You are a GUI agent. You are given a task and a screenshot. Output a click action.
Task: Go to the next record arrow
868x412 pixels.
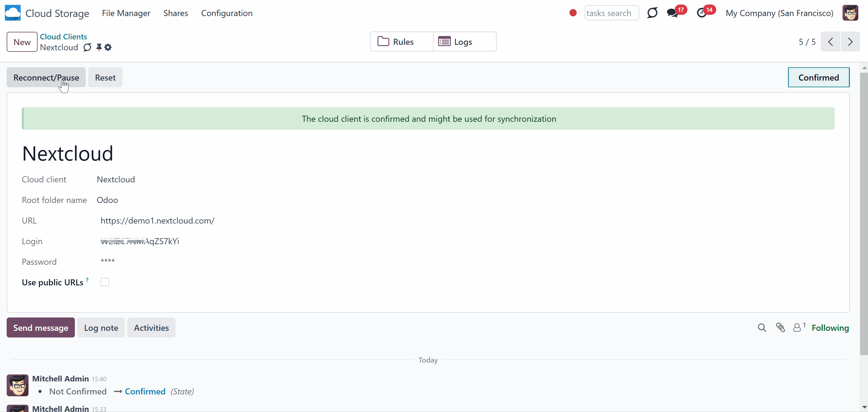(x=850, y=42)
